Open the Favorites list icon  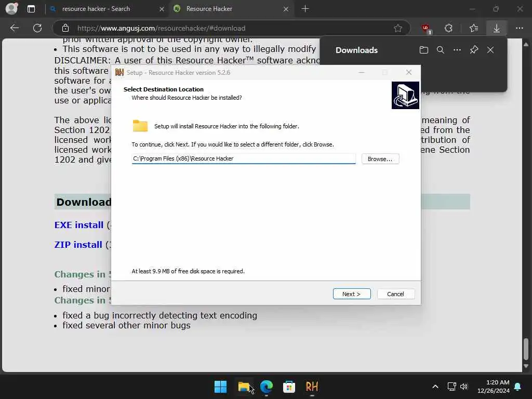tap(474, 28)
